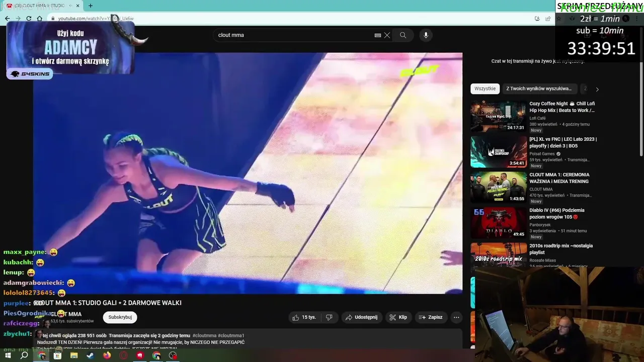Start voice search with microphone
Viewport: 644px width, 362px height.
point(426,35)
